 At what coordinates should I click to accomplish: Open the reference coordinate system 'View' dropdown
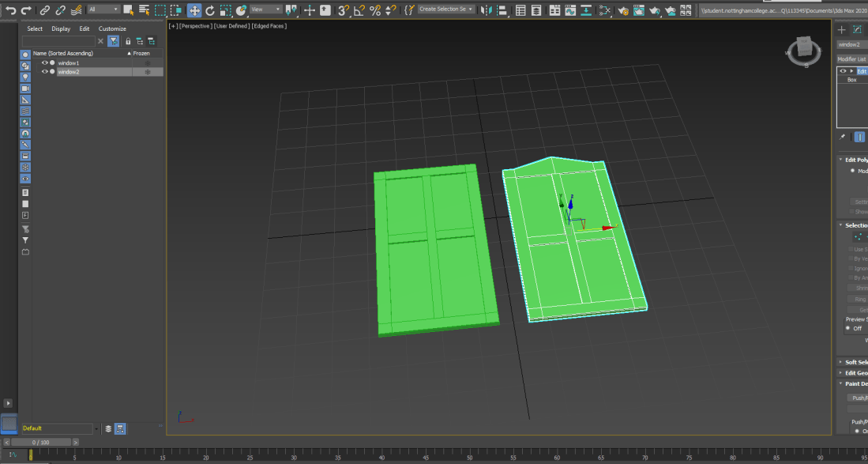click(x=266, y=9)
